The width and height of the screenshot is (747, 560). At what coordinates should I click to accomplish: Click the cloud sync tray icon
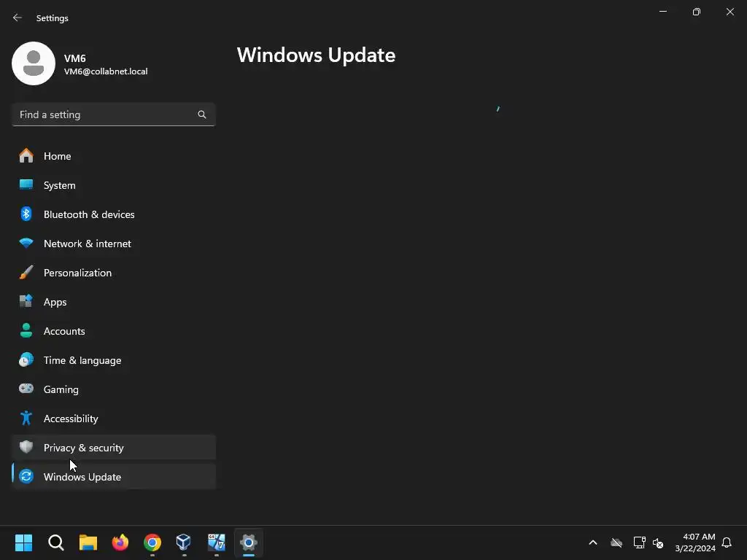pos(616,542)
